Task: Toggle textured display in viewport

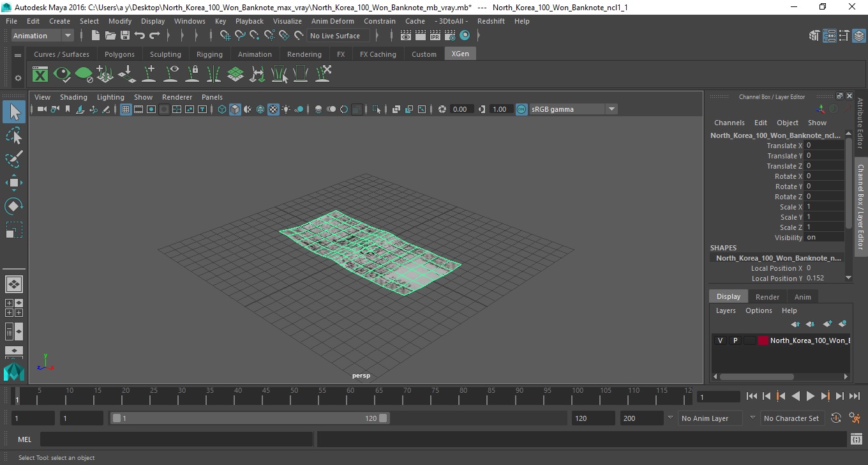Action: pyautogui.click(x=273, y=109)
